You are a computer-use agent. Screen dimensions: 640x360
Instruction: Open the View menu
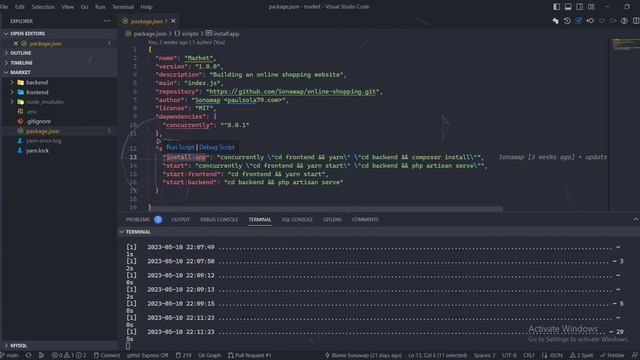(x=68, y=7)
